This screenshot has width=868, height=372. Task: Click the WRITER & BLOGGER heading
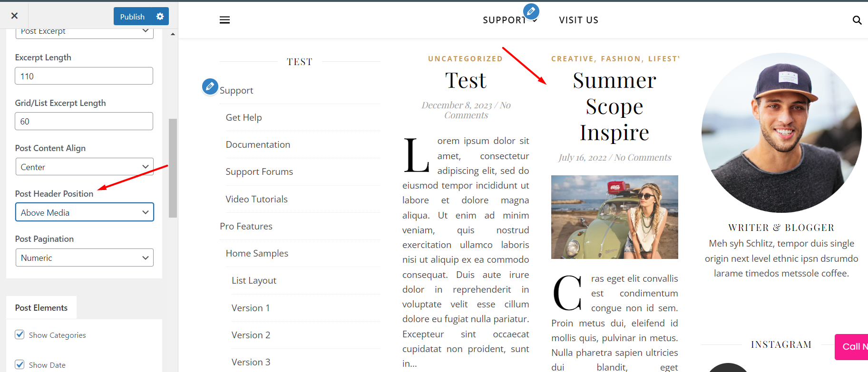tap(781, 228)
